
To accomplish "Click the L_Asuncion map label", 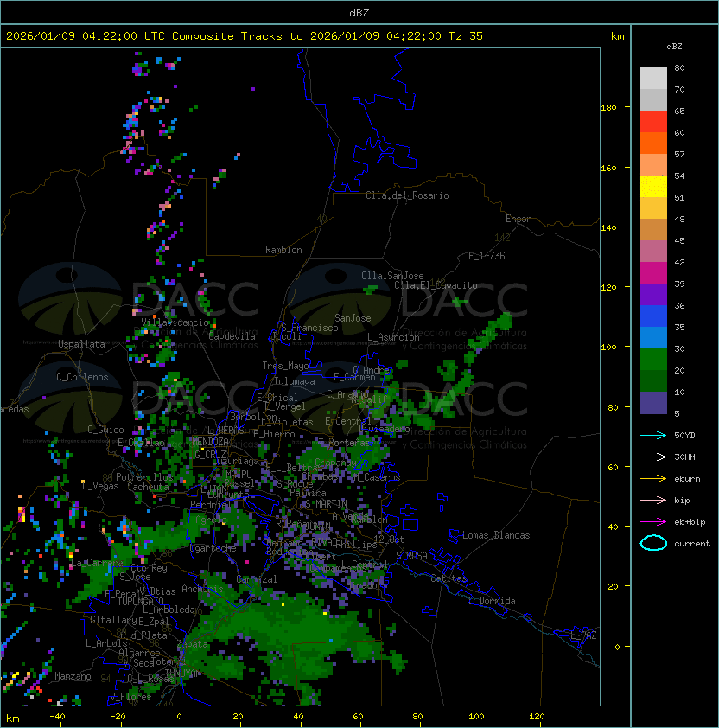I will [x=393, y=337].
